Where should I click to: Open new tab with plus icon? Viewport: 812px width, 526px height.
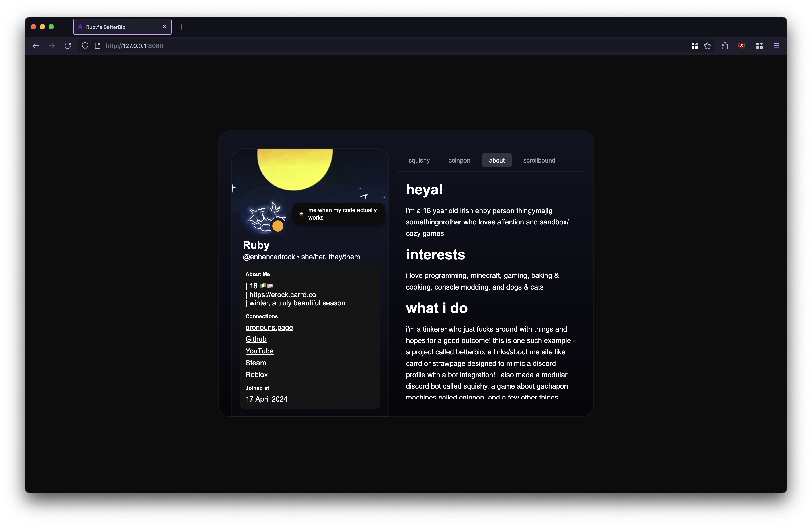(181, 27)
